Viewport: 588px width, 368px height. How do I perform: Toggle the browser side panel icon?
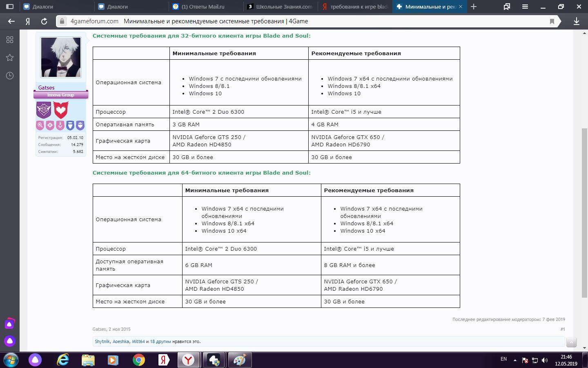coord(10,7)
